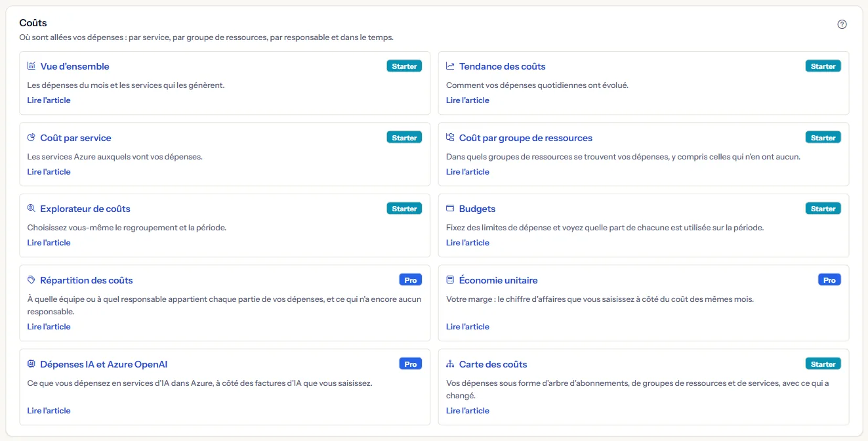Click text 'Fixez des limites de dépense'
Screen dimensions: 868x441
tap(605, 228)
